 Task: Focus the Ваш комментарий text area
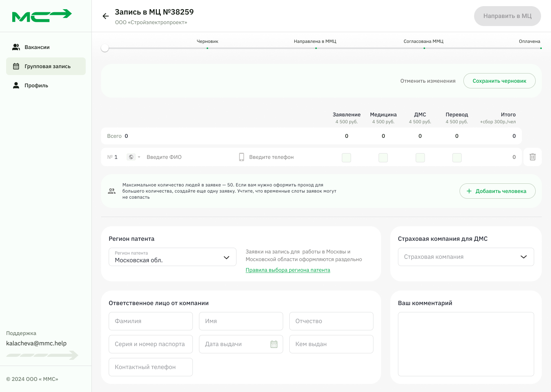pyautogui.click(x=466, y=344)
